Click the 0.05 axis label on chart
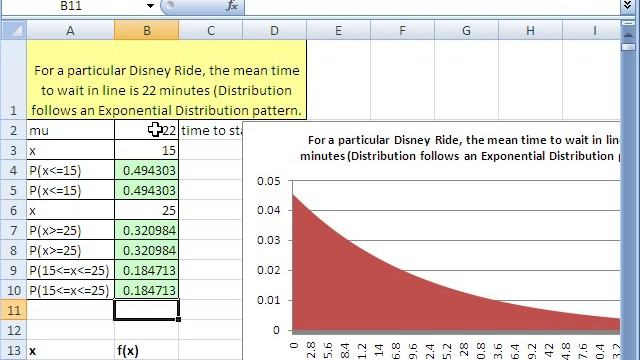 click(269, 181)
